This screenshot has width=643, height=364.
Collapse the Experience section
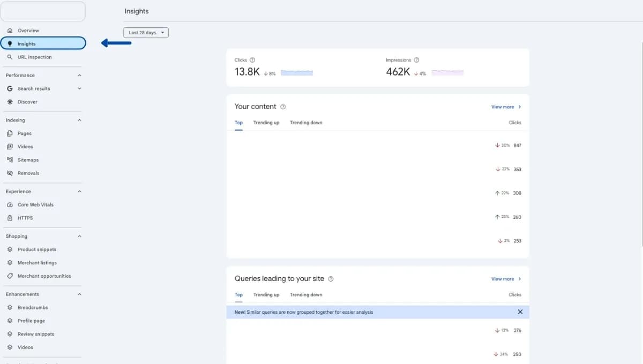click(x=79, y=192)
